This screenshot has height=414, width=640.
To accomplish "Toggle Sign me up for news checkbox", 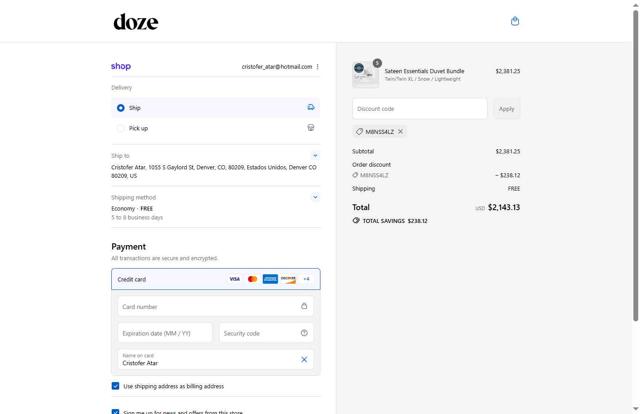I will [116, 412].
